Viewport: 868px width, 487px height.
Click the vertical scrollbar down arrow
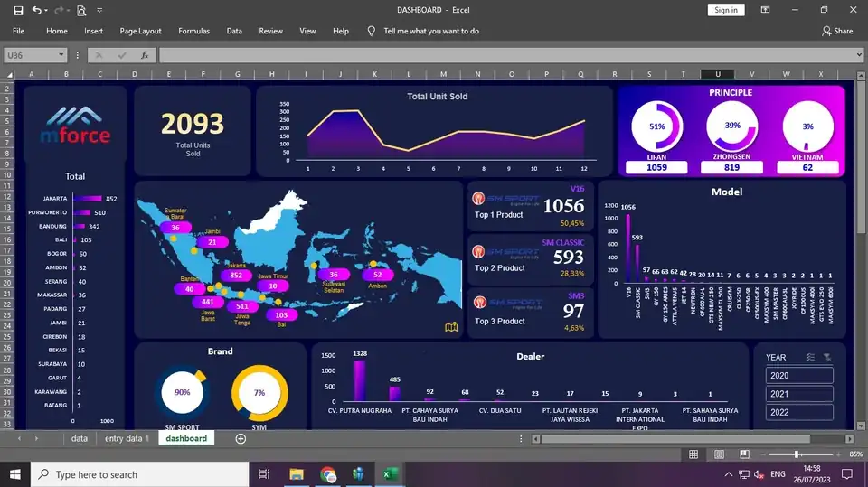pos(861,426)
